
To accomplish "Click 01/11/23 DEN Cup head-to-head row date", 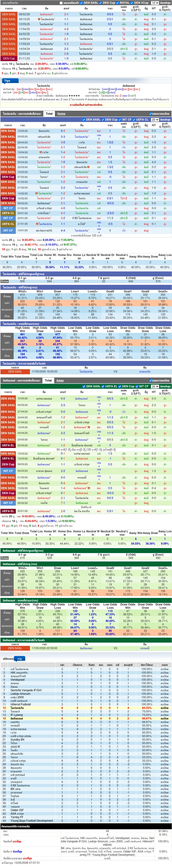I will 24,59.
